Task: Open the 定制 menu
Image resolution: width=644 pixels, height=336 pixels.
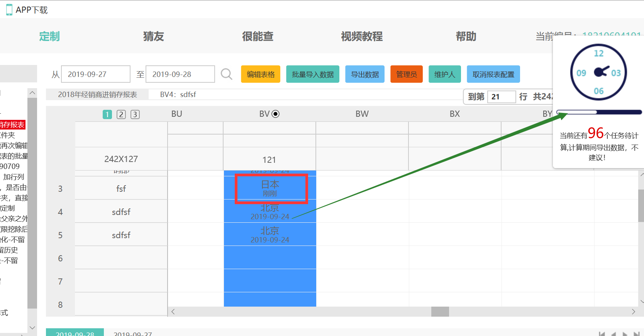Action: (x=49, y=36)
